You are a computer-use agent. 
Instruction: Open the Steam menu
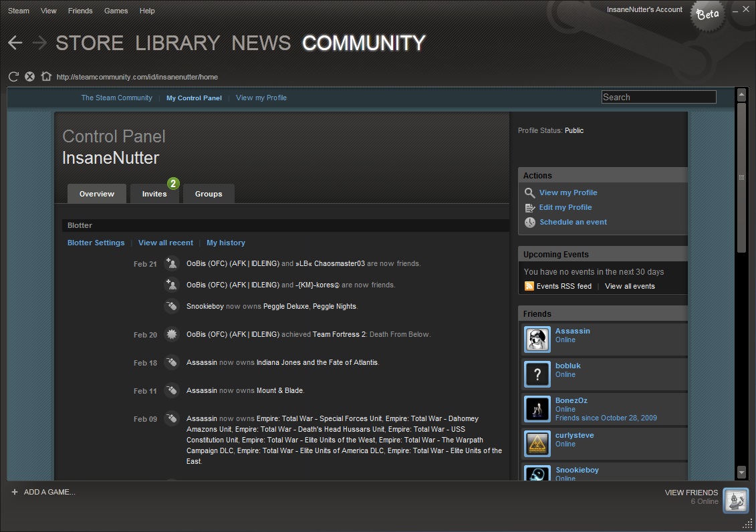(18, 11)
